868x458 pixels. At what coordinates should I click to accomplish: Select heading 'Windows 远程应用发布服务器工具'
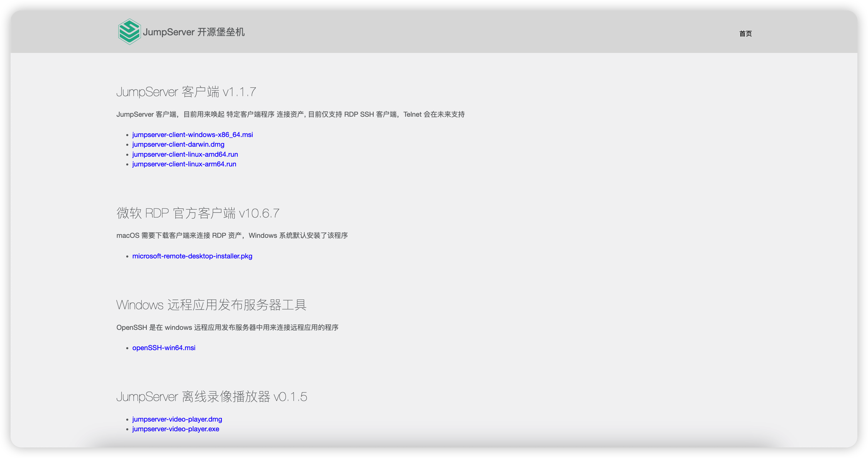click(212, 305)
